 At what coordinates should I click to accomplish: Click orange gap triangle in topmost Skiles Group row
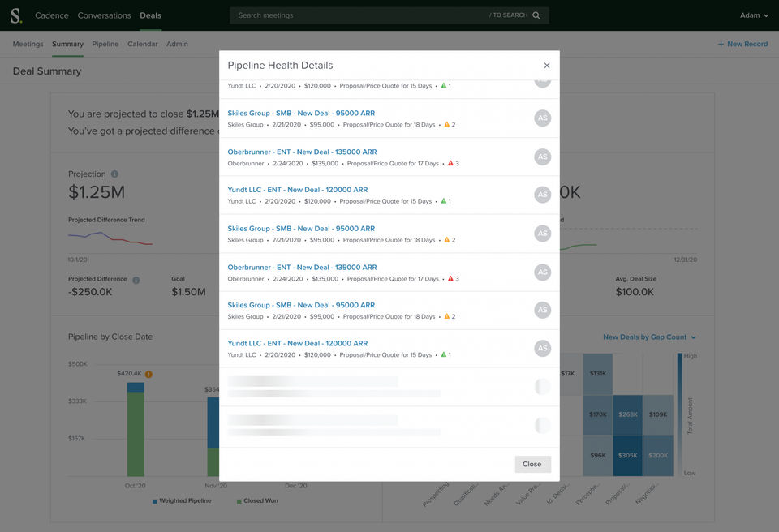pyautogui.click(x=446, y=124)
